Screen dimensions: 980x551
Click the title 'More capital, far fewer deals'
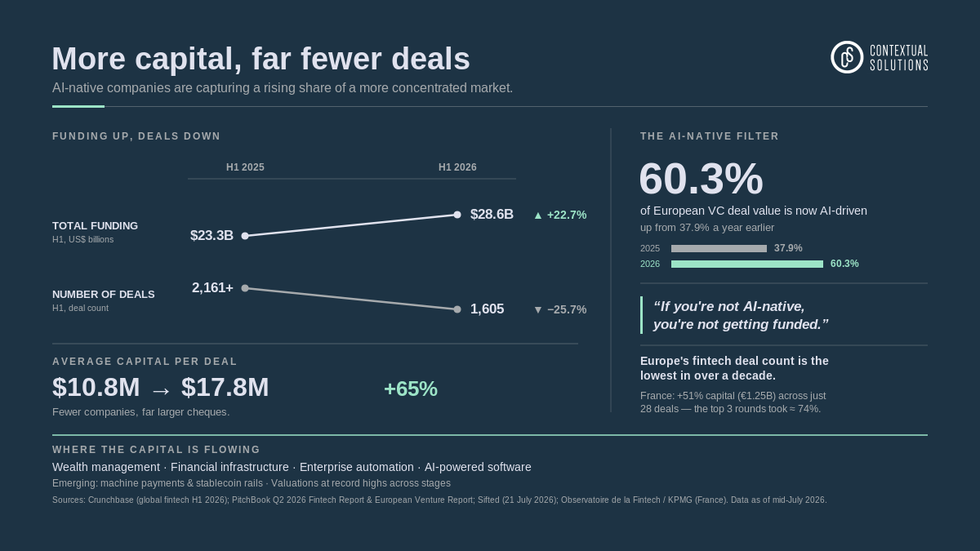click(x=261, y=59)
